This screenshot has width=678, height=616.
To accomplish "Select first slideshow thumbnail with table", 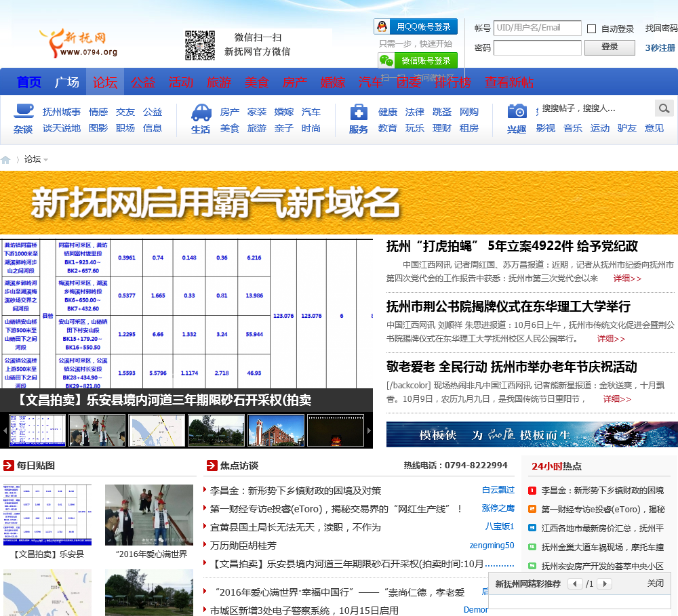I will [x=37, y=430].
